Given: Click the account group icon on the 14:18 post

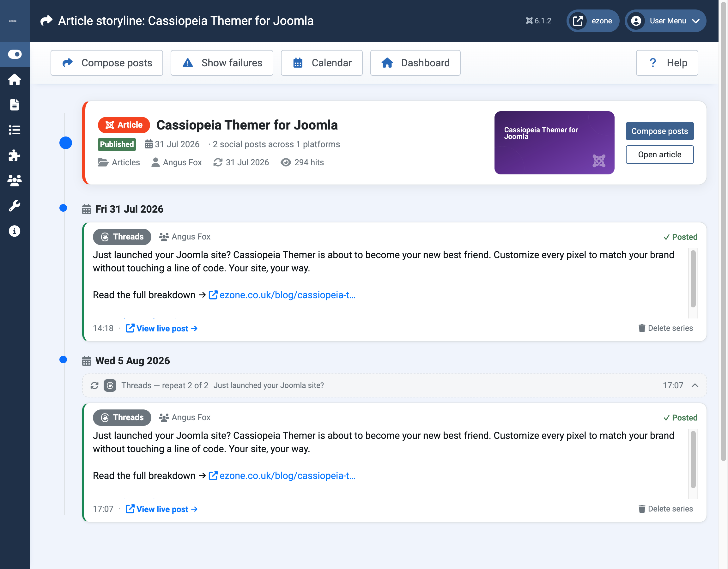Looking at the screenshot, I should click(x=164, y=237).
